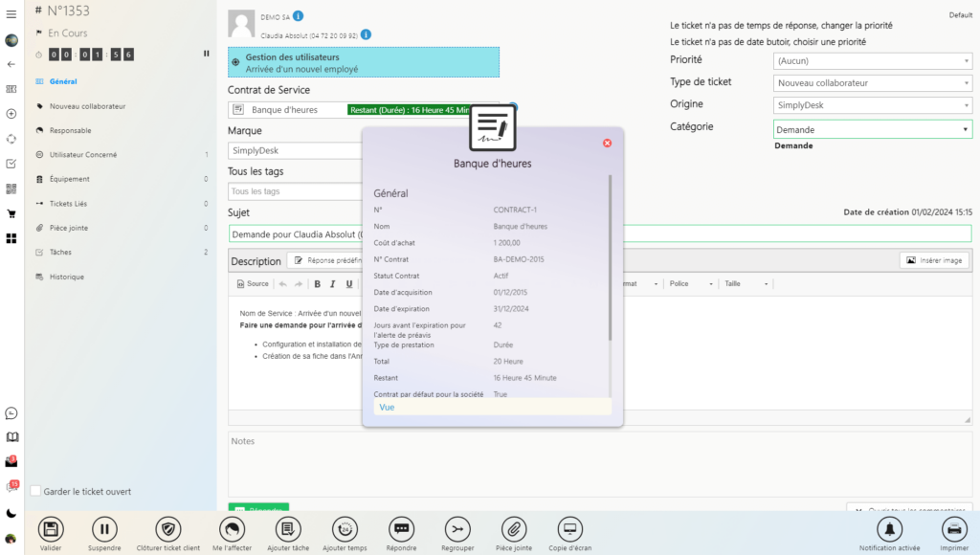
Task: Toggle Notification activée bell
Action: pyautogui.click(x=890, y=529)
